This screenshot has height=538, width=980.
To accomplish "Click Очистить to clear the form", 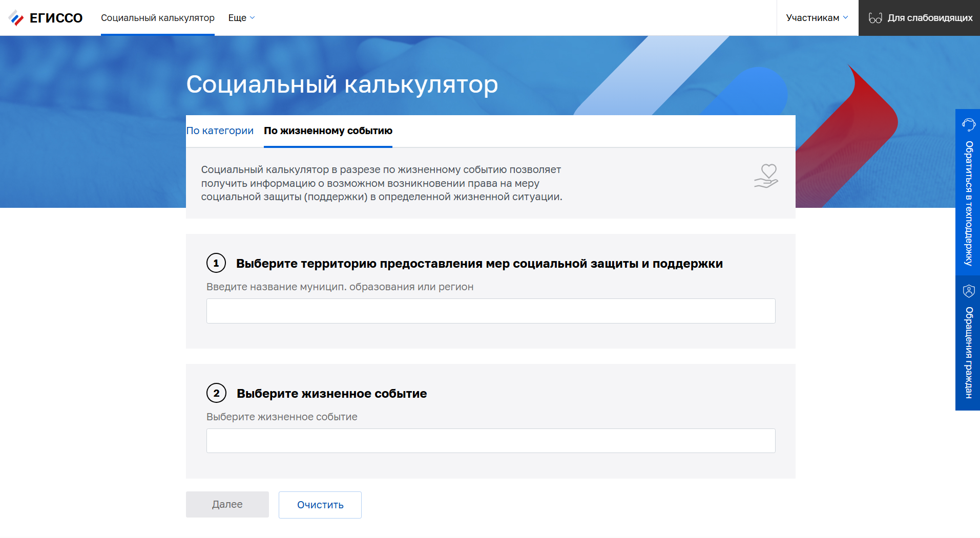I will [320, 505].
